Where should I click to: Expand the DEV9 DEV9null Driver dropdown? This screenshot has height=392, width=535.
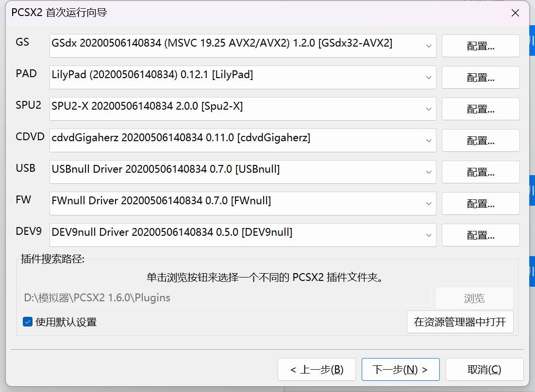243,235
